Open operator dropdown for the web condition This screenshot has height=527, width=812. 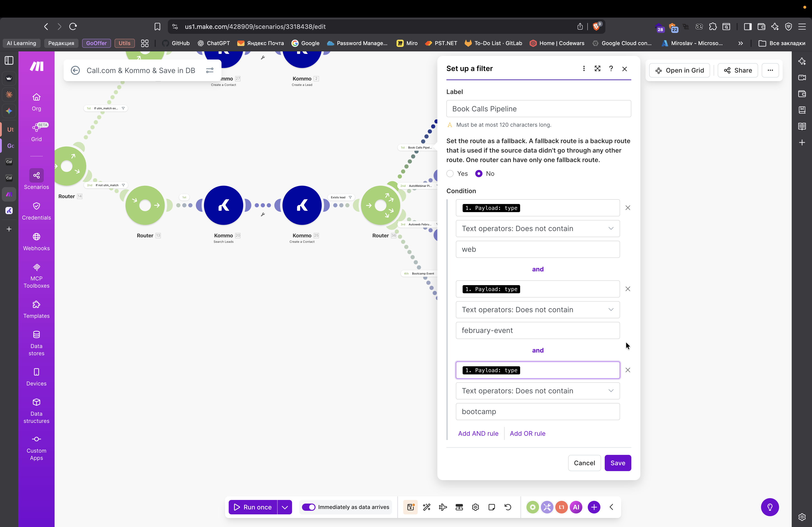coord(538,228)
